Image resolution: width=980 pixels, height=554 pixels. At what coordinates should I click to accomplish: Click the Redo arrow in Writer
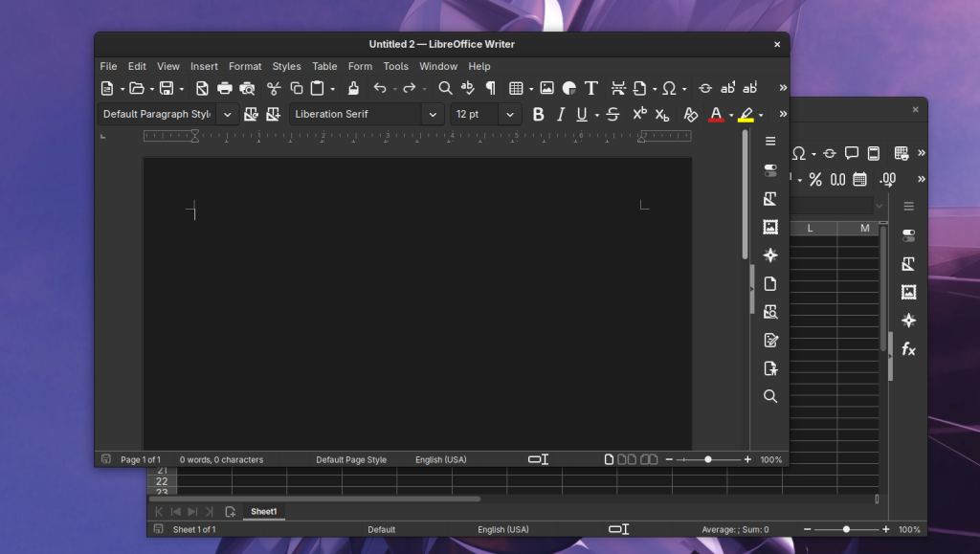pyautogui.click(x=409, y=88)
